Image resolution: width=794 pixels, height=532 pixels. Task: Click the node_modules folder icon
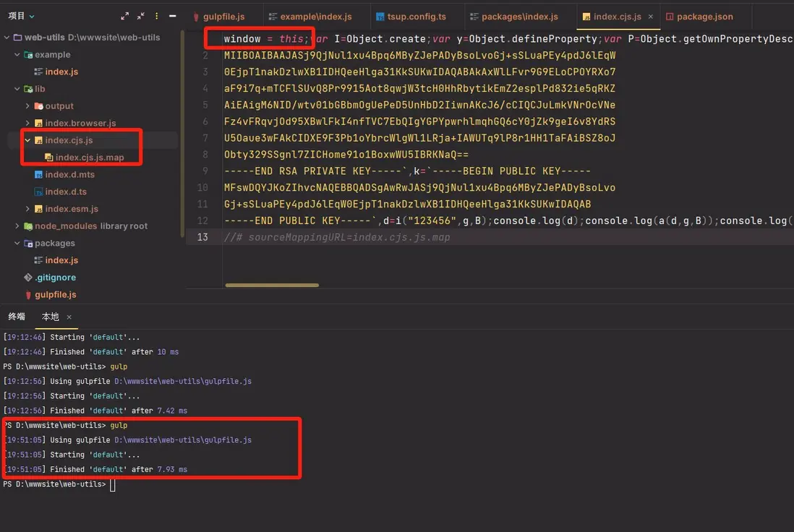[x=28, y=226]
